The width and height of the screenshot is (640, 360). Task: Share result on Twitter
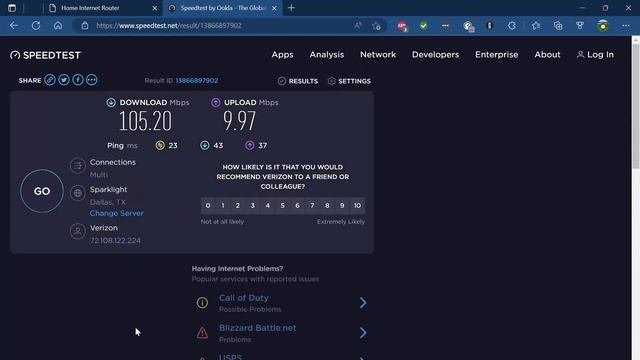(x=64, y=80)
